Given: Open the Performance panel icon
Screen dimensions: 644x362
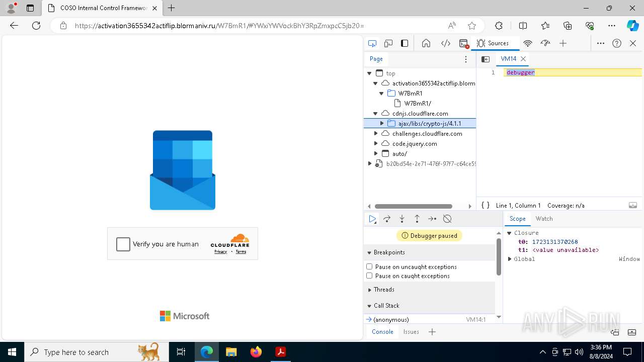Looking at the screenshot, I should pos(545,43).
